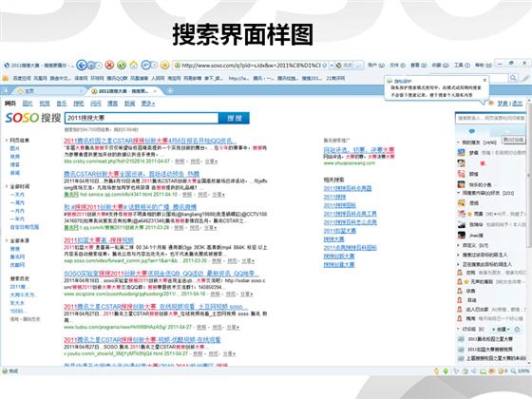Close the privacy protection tooltip bubble
This screenshot has height=399, width=532.
484,81
